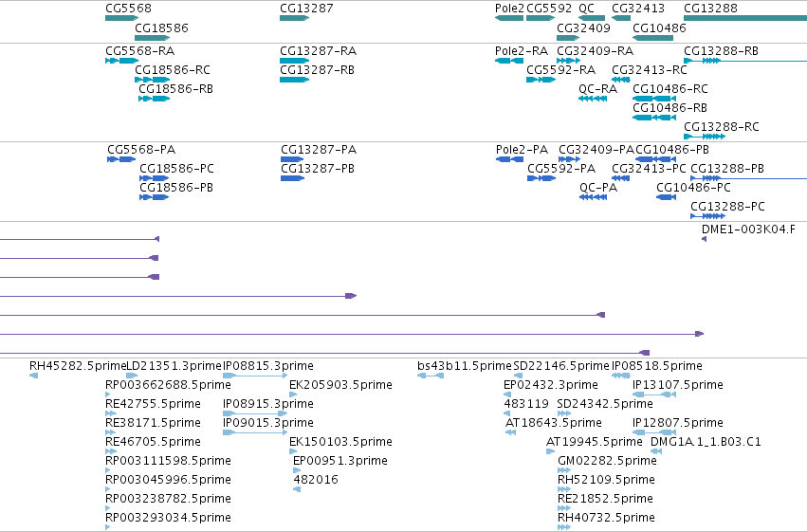The image size is (807, 532).
Task: Click EST IP08815.3prime
Action: (255, 376)
